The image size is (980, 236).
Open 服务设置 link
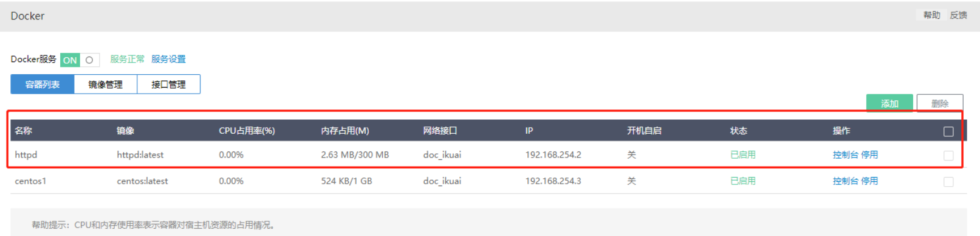coord(168,59)
